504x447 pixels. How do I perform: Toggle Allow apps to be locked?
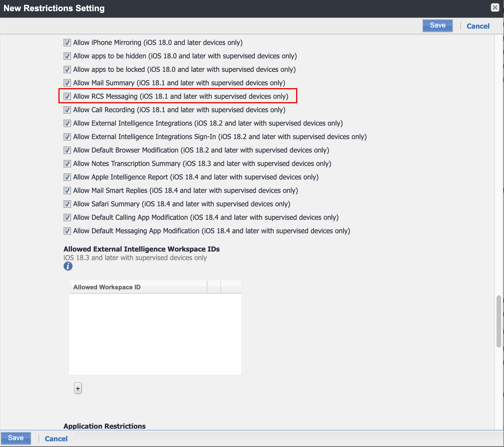tap(67, 70)
